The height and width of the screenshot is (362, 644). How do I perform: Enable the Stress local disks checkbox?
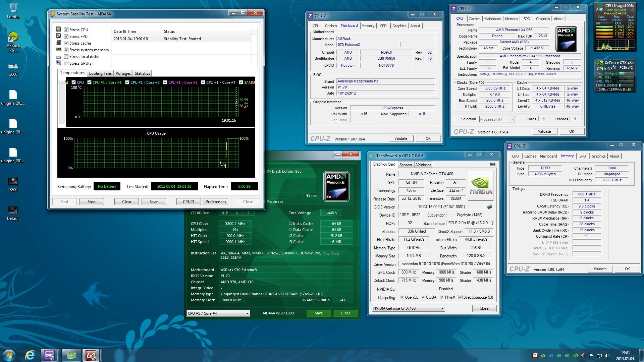coord(66,56)
